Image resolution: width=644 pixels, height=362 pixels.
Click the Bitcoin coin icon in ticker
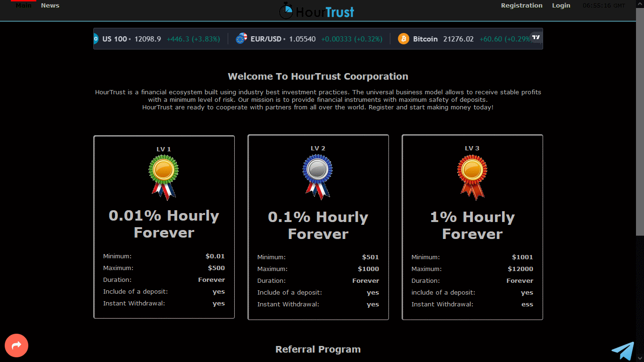404,39
